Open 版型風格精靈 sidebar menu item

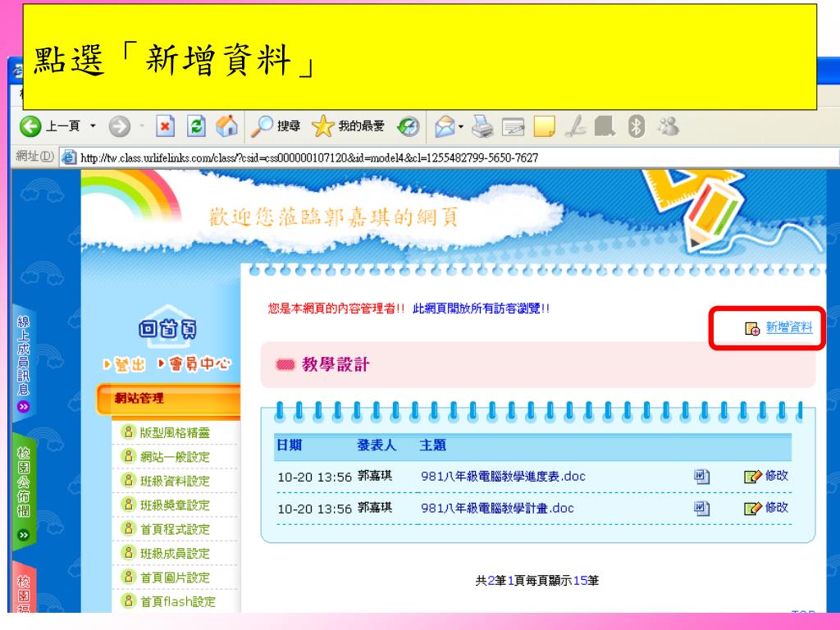175,432
